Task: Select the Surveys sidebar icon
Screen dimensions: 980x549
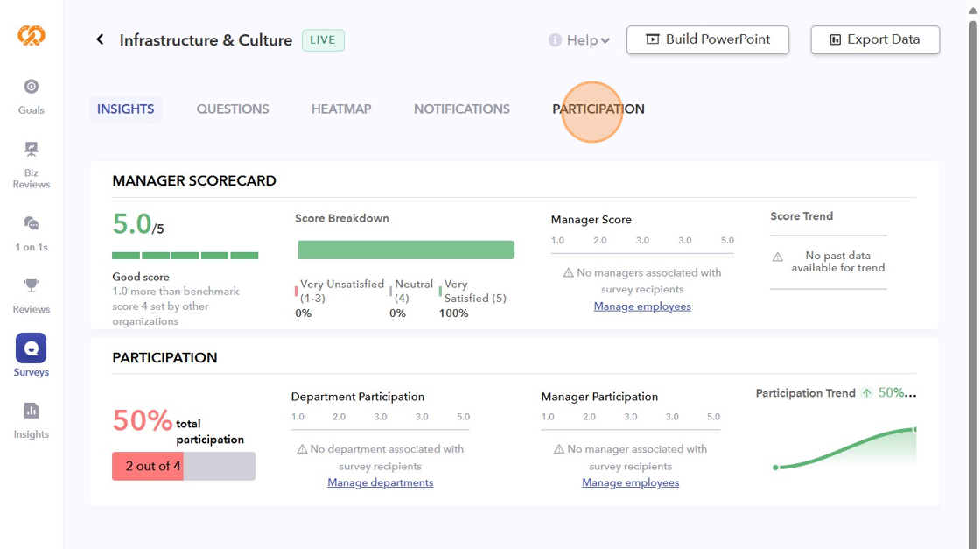Action: click(31, 348)
